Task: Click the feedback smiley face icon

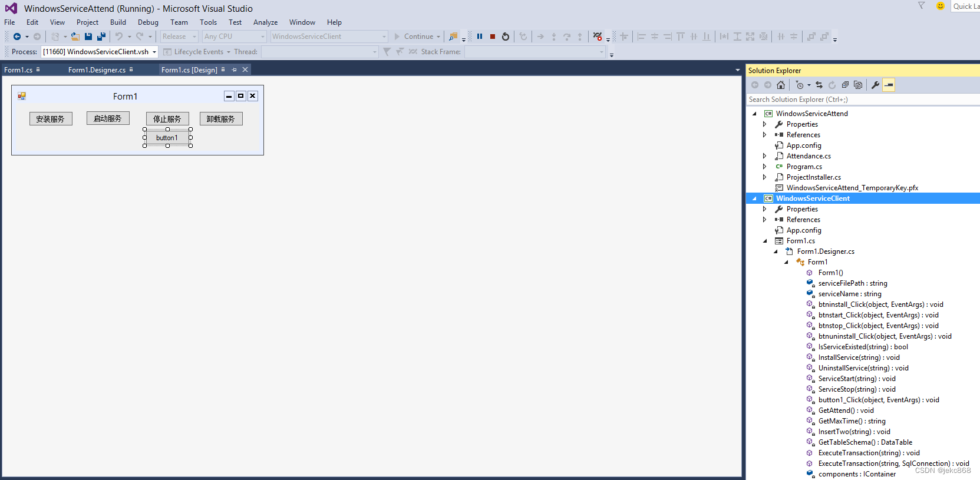Action: pos(941,6)
